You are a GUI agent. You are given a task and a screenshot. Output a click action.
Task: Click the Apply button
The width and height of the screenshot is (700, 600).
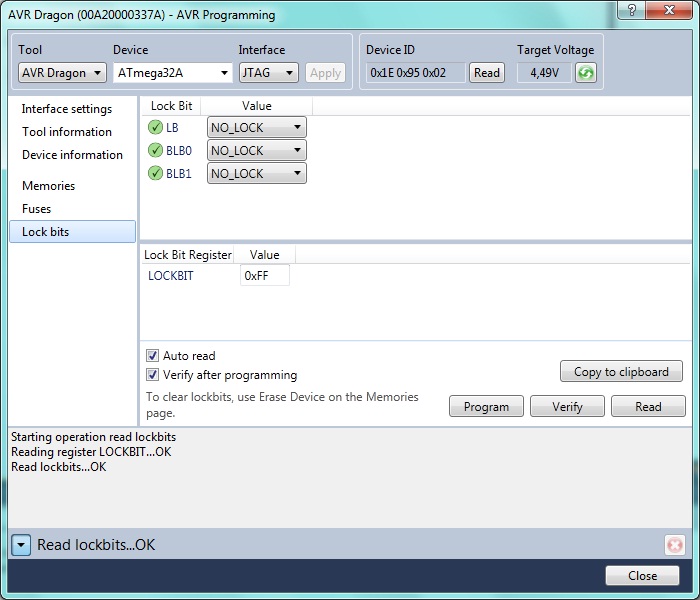pyautogui.click(x=325, y=73)
